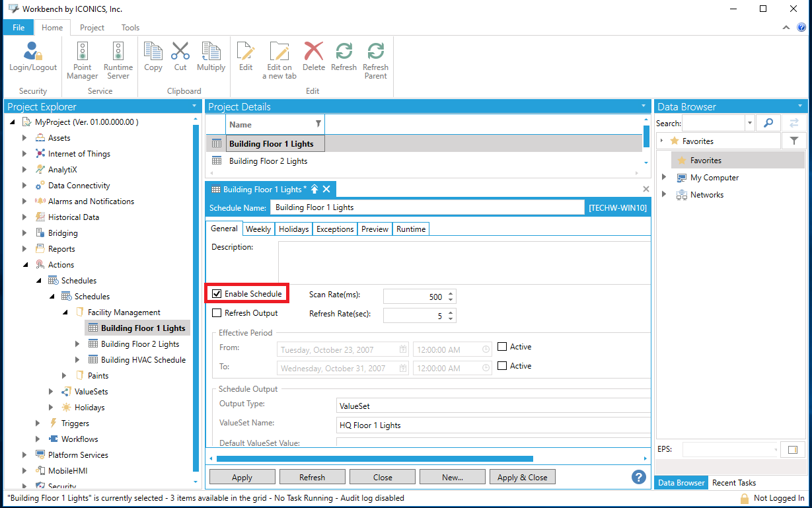The height and width of the screenshot is (508, 812).
Task: Click the Schedule Name input field
Action: click(x=427, y=207)
